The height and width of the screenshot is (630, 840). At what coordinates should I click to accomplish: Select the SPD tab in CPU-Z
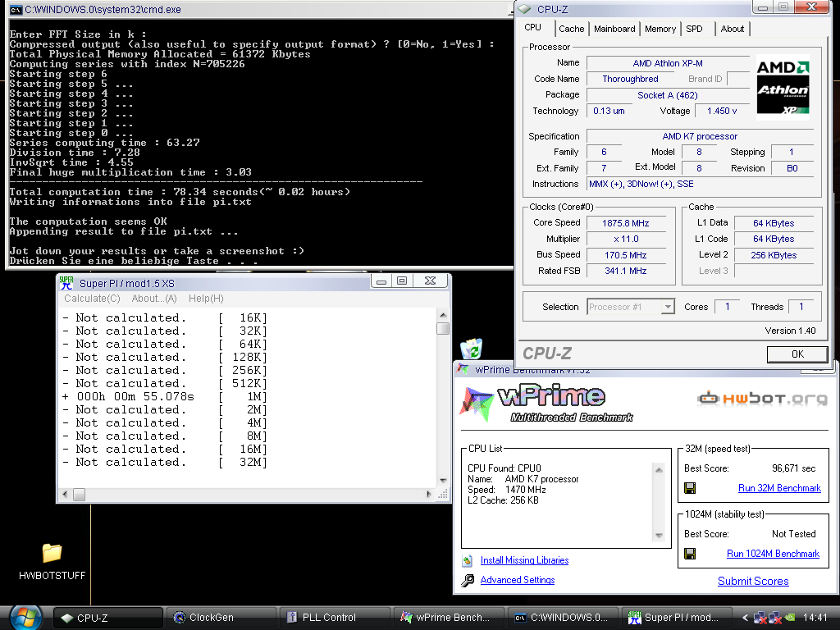pyautogui.click(x=694, y=29)
